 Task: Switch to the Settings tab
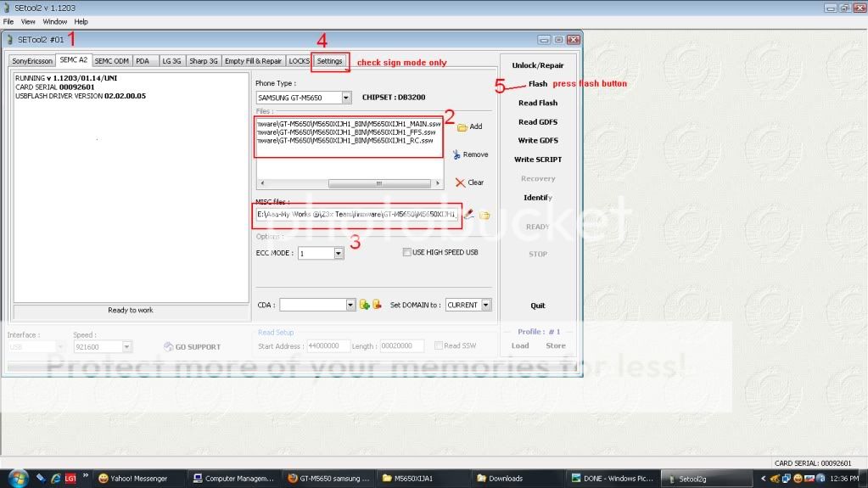(x=329, y=61)
